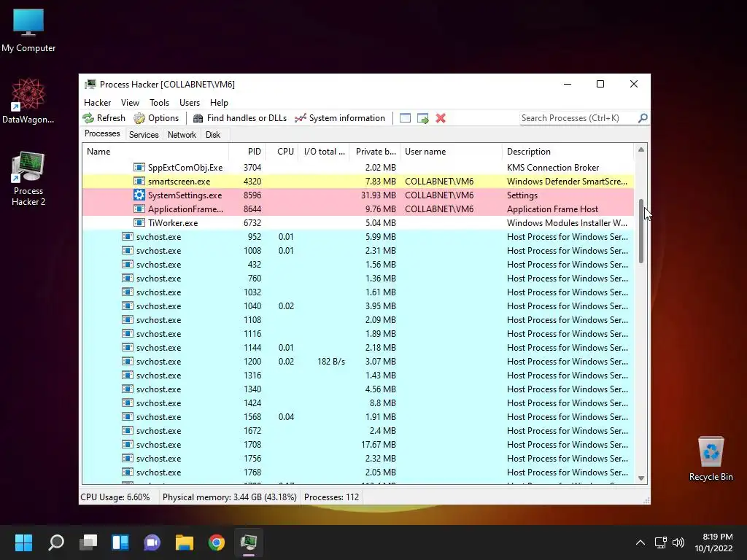Screen dimensions: 747x560
Task: Click the KMS Connection Broker description
Action: pos(553,168)
